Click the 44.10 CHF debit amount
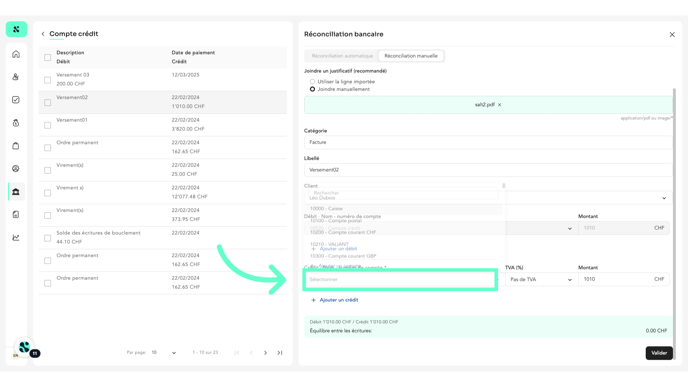 (69, 242)
